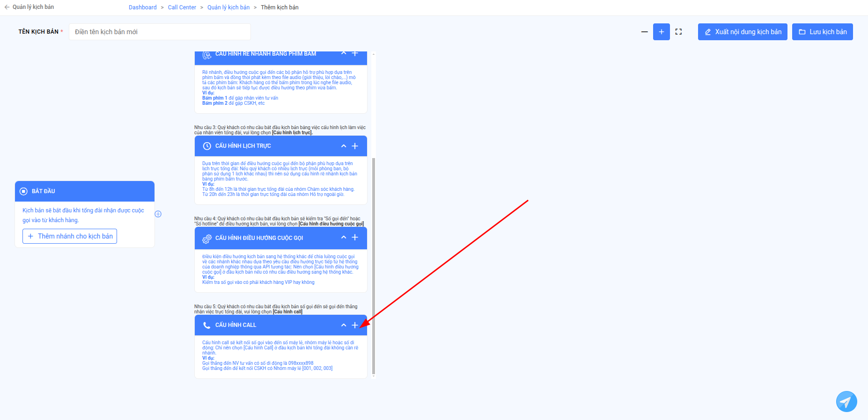The width and height of the screenshot is (868, 420).
Task: Click the circular plus connector beside Bắt đầu node
Action: tap(158, 214)
